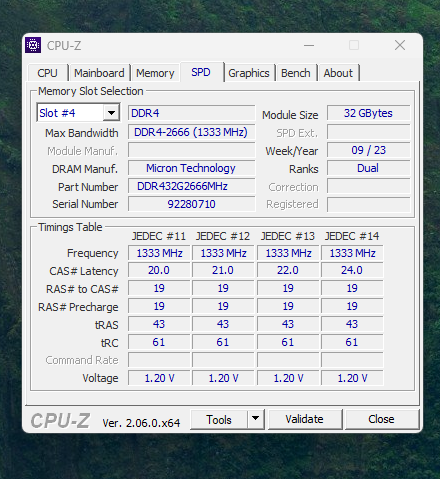Click the empty SPD Ext. field
The image size is (440, 479).
point(368,132)
